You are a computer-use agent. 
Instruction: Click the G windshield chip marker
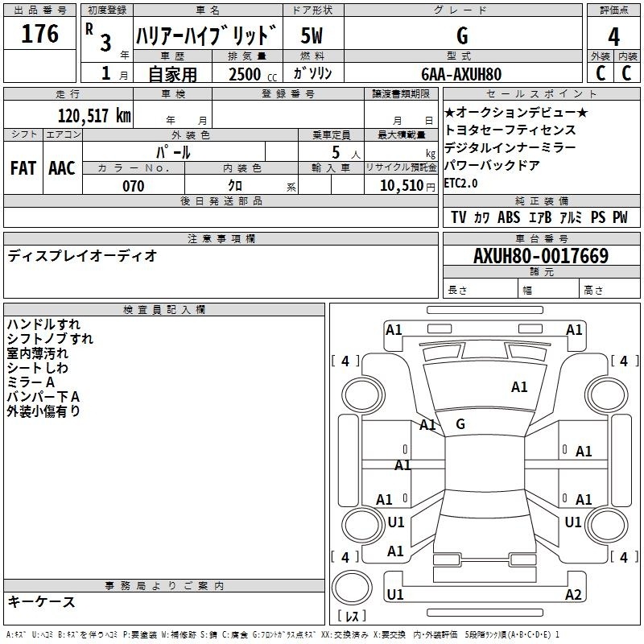tap(460, 424)
